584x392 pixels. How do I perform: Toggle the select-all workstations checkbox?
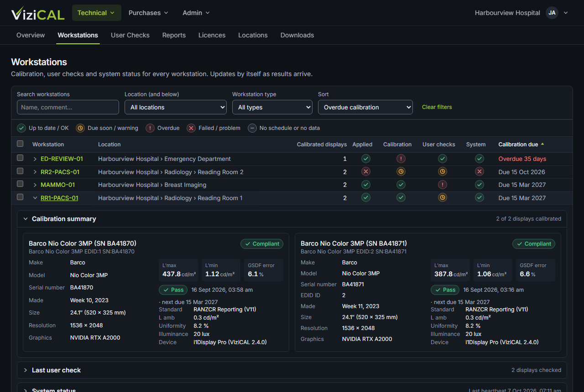pos(20,144)
